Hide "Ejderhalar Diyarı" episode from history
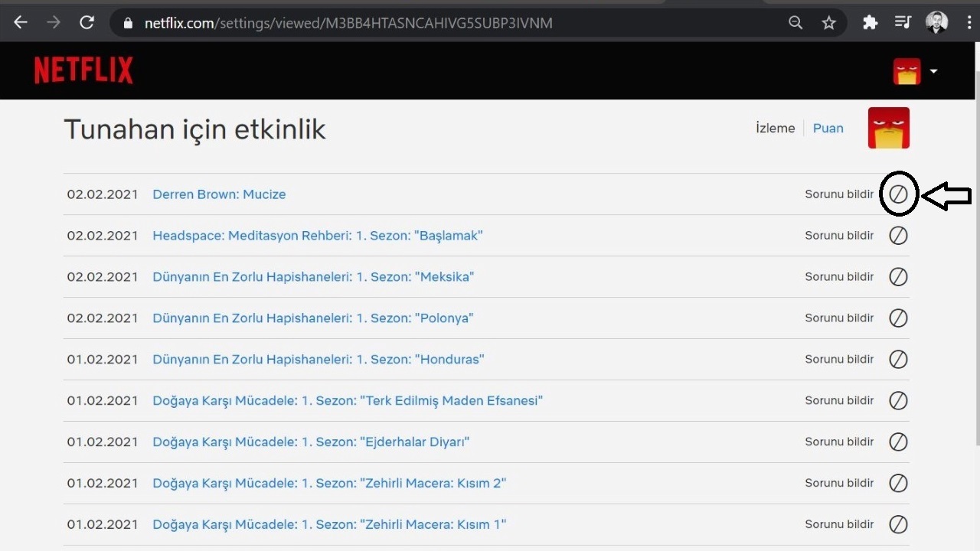This screenshot has height=551, width=980. (898, 442)
